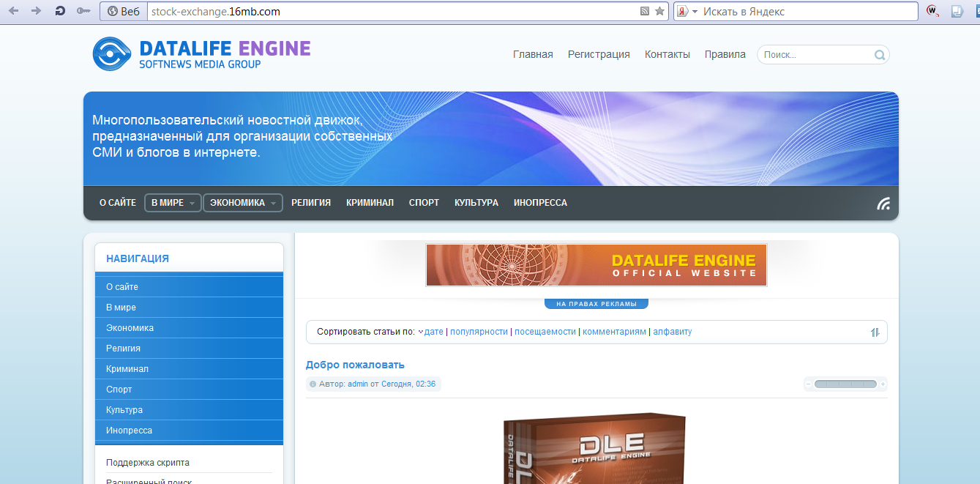The width and height of the screenshot is (980, 484).
Task: Click the DataLife Engine eye logo
Action: coord(111,54)
